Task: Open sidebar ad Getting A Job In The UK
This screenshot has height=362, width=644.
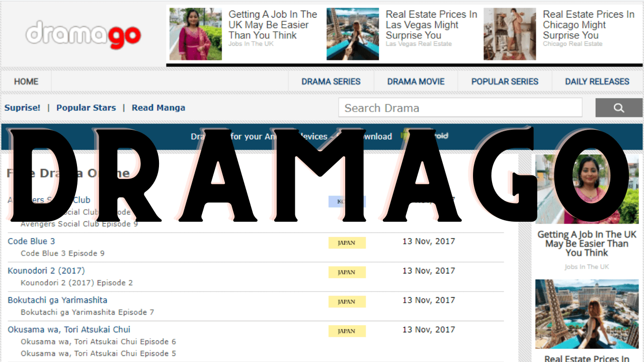Action: (587, 244)
